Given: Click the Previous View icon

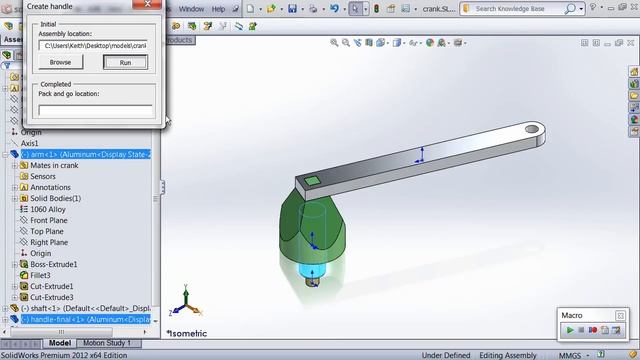Looking at the screenshot, I should point(358,42).
